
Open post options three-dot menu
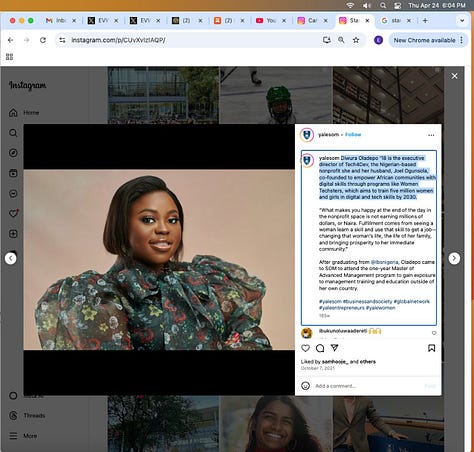[431, 135]
